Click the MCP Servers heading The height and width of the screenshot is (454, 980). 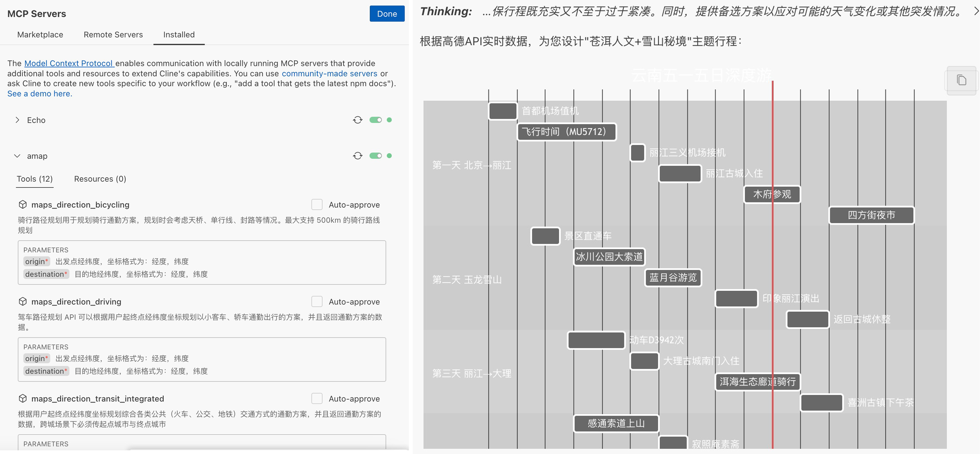(36, 14)
